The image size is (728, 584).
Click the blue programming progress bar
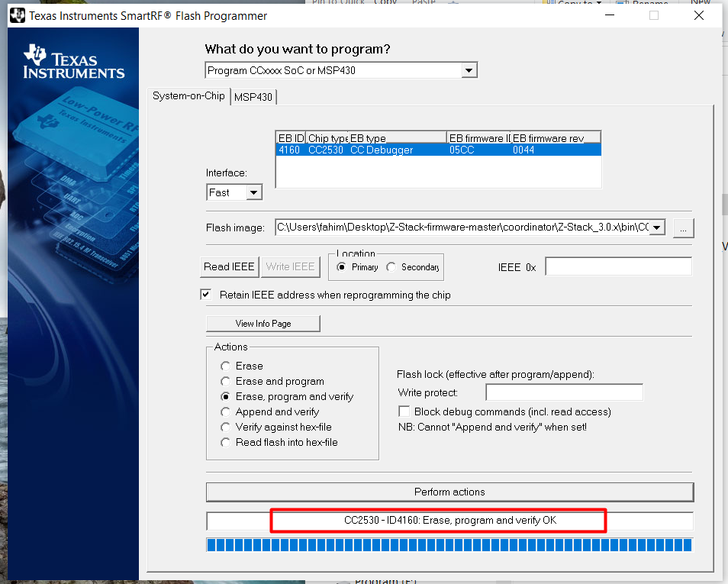coord(449,544)
